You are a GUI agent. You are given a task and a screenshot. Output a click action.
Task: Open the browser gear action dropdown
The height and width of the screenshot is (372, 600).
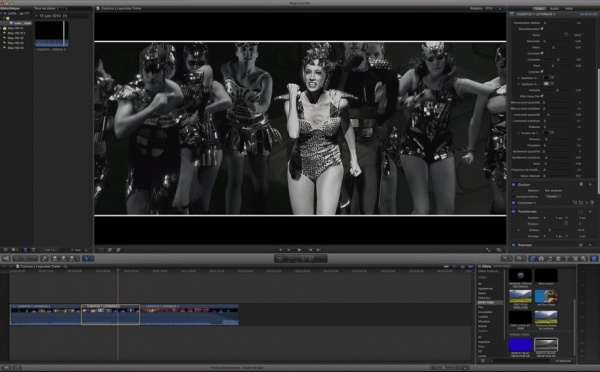pos(15,250)
